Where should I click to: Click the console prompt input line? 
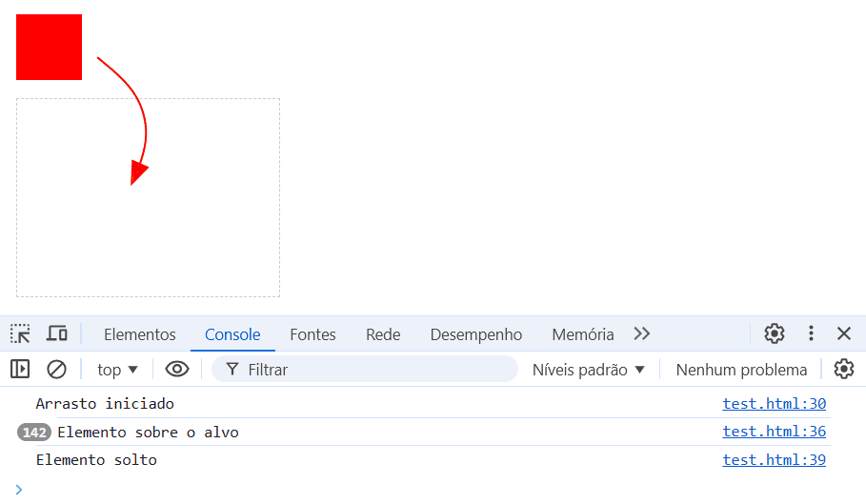pyautogui.click(x=433, y=489)
